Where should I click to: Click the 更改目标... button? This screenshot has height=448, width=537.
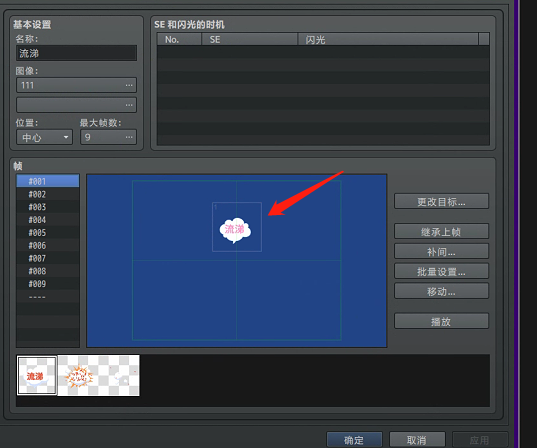click(441, 201)
